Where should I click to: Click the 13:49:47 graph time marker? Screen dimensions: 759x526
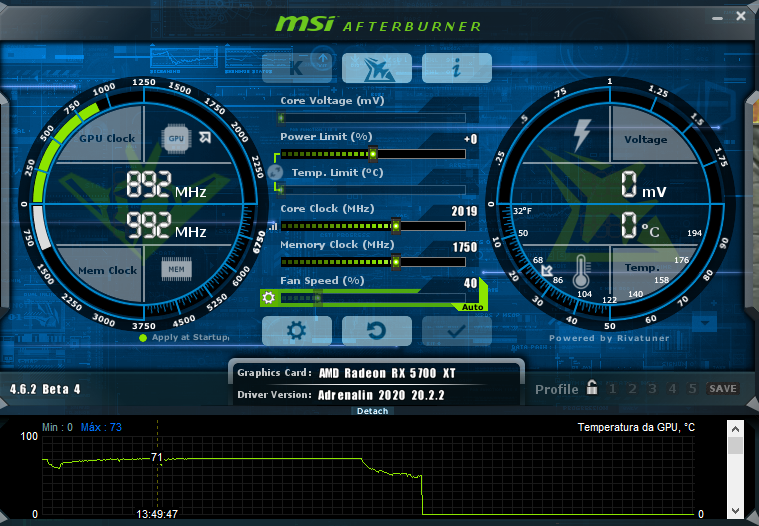tap(157, 514)
